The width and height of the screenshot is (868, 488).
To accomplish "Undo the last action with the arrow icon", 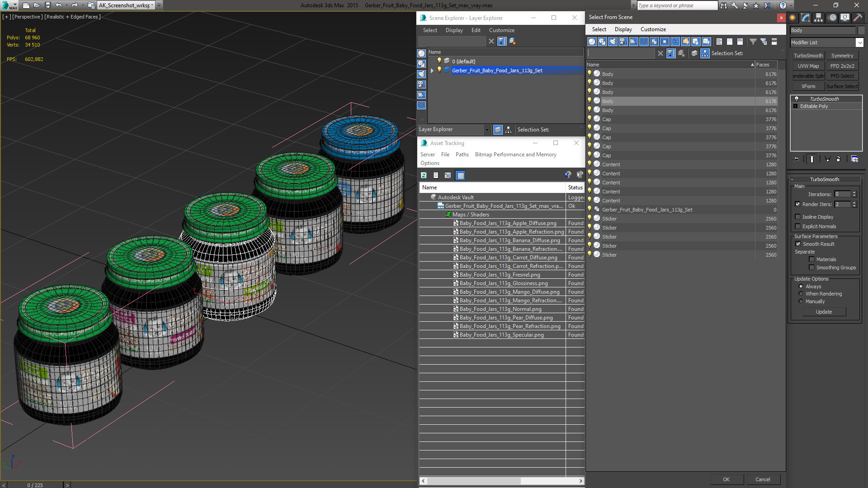I will click(x=58, y=5).
